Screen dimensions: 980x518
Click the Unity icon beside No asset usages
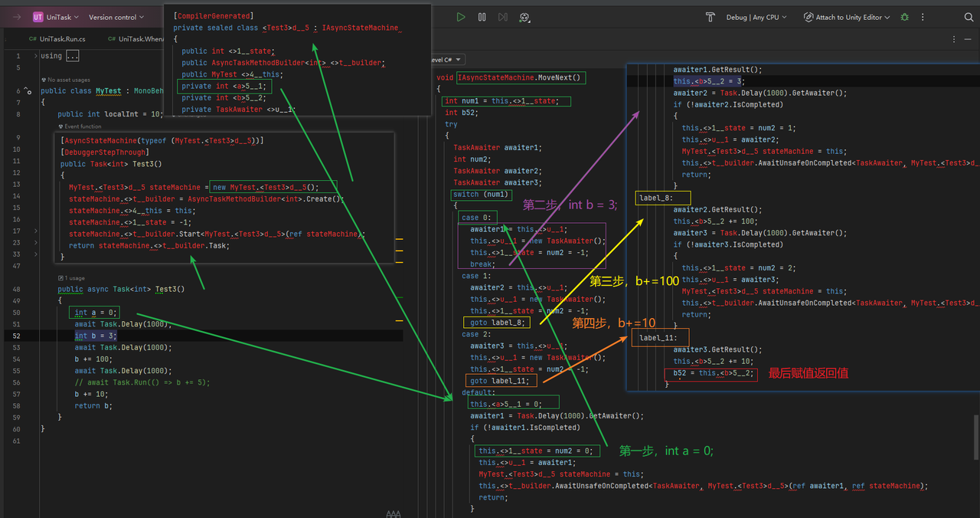coord(44,80)
